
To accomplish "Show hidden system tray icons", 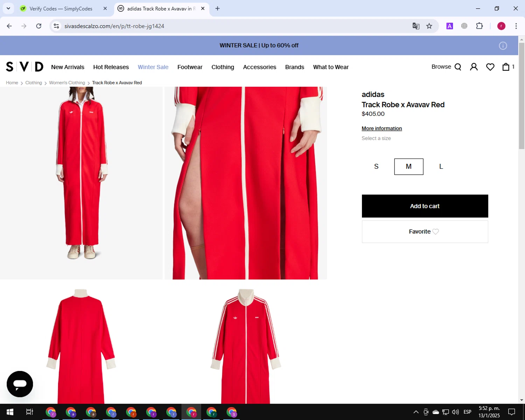I will click(x=416, y=412).
